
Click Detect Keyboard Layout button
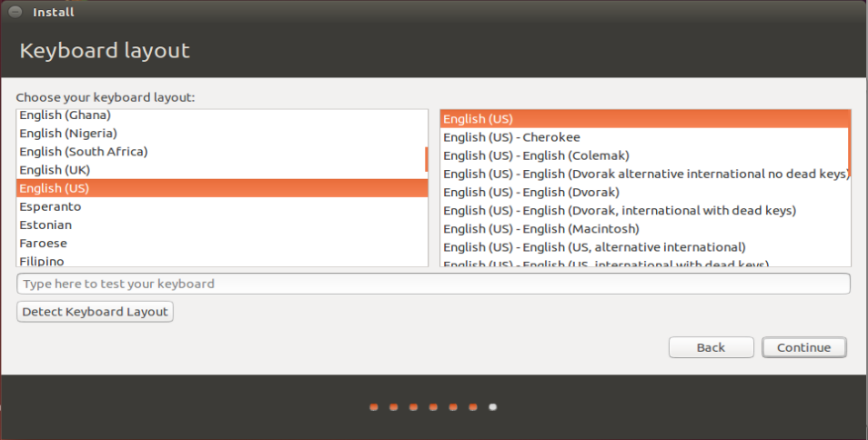95,312
